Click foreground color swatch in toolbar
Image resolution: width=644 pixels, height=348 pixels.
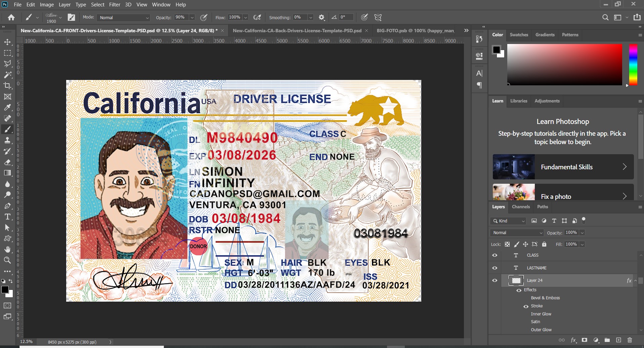pos(5,290)
